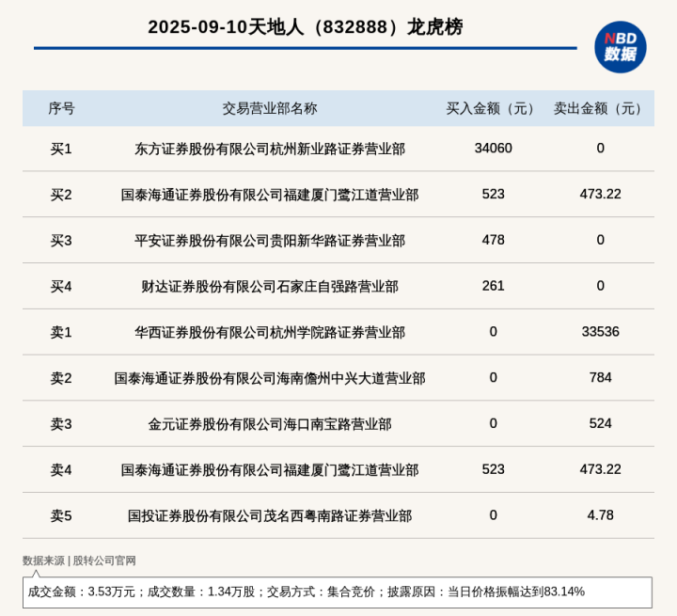This screenshot has height=616, width=677.
Task: Select the 卖5 row label
Action: click(61, 515)
